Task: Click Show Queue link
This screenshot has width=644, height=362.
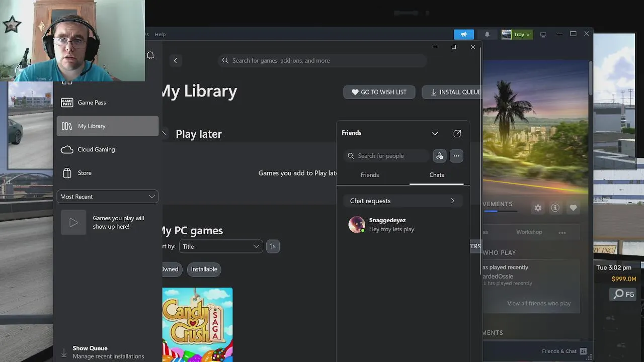Action: (90, 348)
